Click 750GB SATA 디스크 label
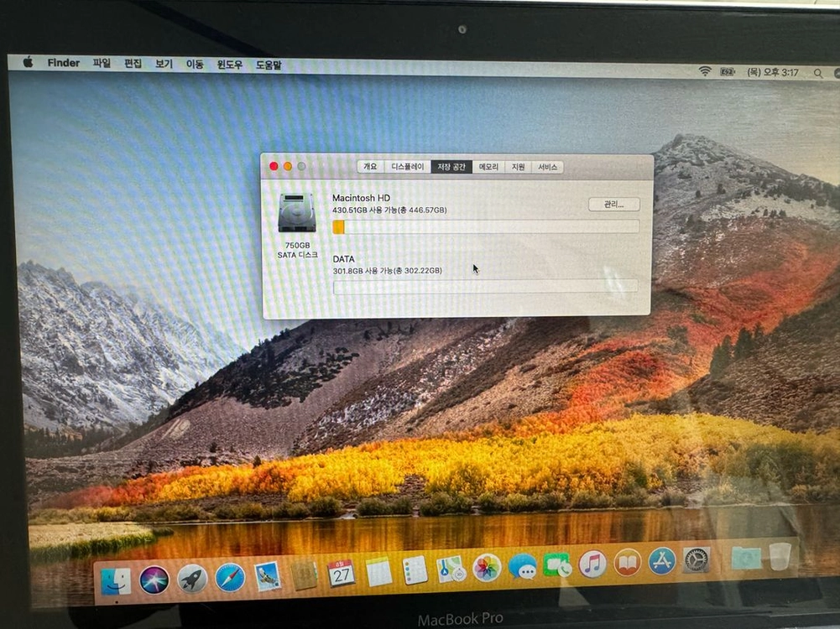This screenshot has width=840, height=629. 297,250
